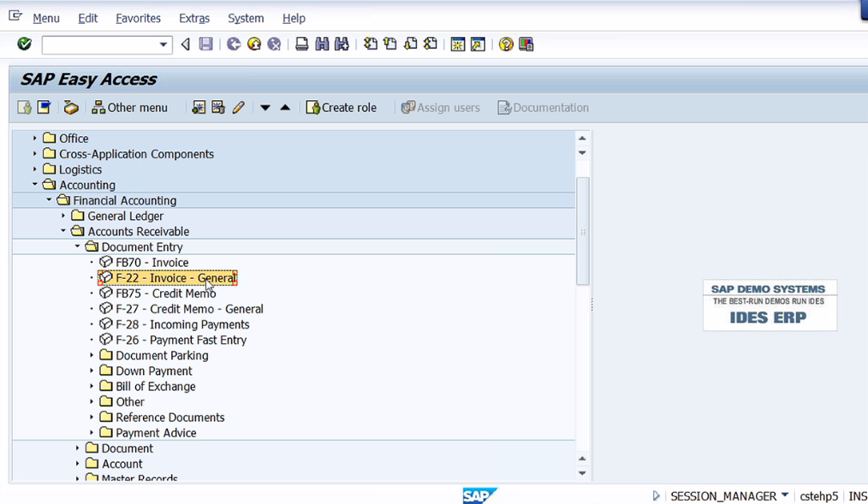Select FB75 - Credit Memo transaction

coord(165,294)
